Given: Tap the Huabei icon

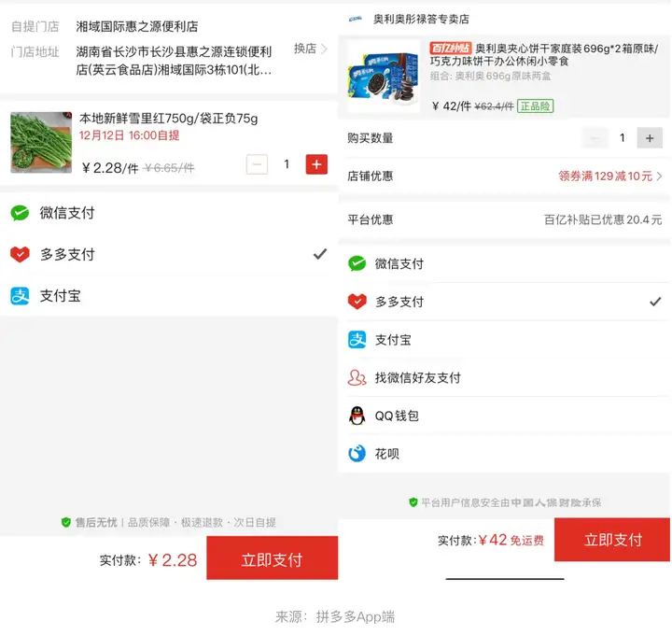Looking at the screenshot, I should point(357,453).
